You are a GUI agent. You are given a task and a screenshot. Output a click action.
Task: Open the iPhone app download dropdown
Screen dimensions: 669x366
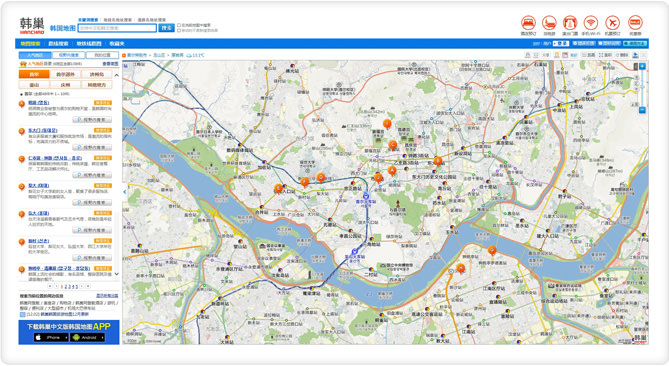(51, 337)
